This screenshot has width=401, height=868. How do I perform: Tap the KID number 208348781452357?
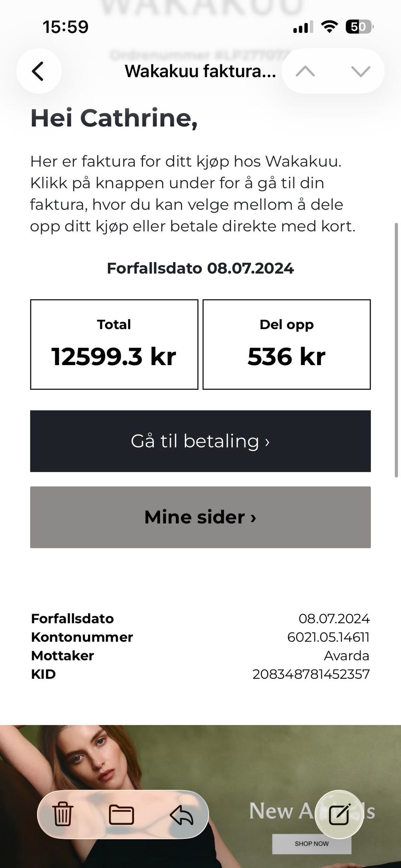(311, 674)
